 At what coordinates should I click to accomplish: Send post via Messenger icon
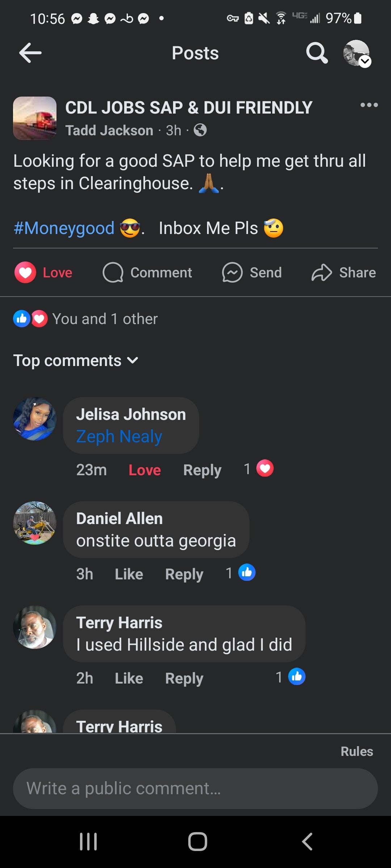pos(232,272)
